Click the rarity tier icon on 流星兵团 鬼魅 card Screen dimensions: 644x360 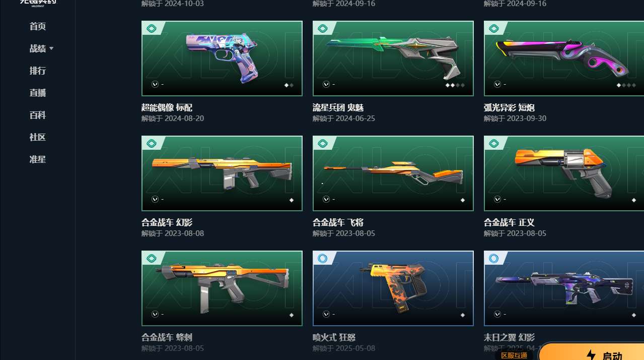tap(322, 28)
